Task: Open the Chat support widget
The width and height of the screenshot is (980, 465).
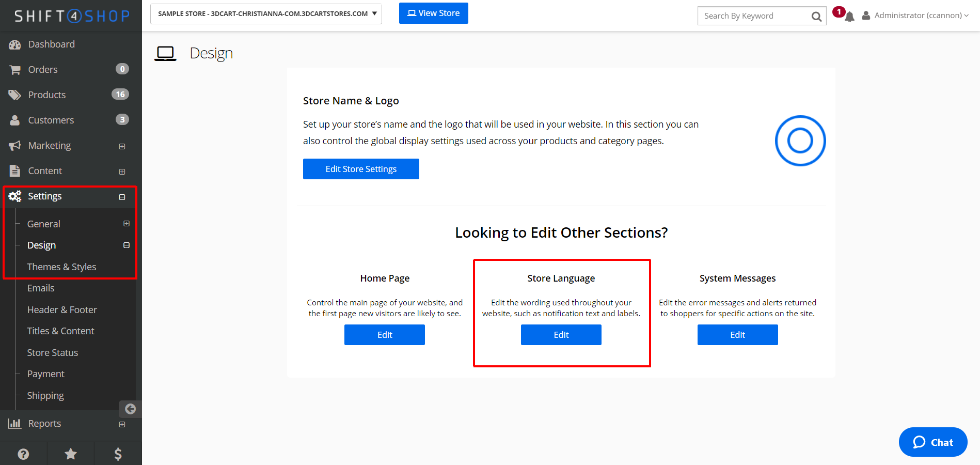Action: point(932,442)
